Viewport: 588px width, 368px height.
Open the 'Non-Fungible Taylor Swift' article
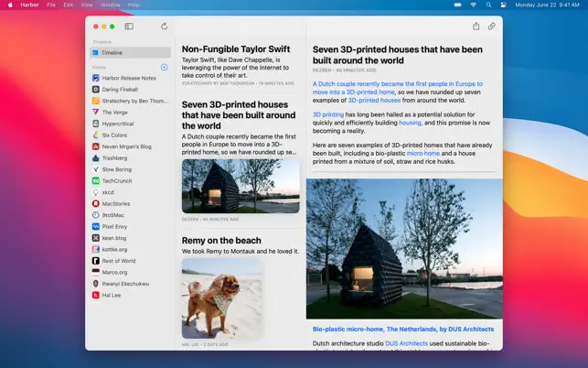pyautogui.click(x=236, y=49)
